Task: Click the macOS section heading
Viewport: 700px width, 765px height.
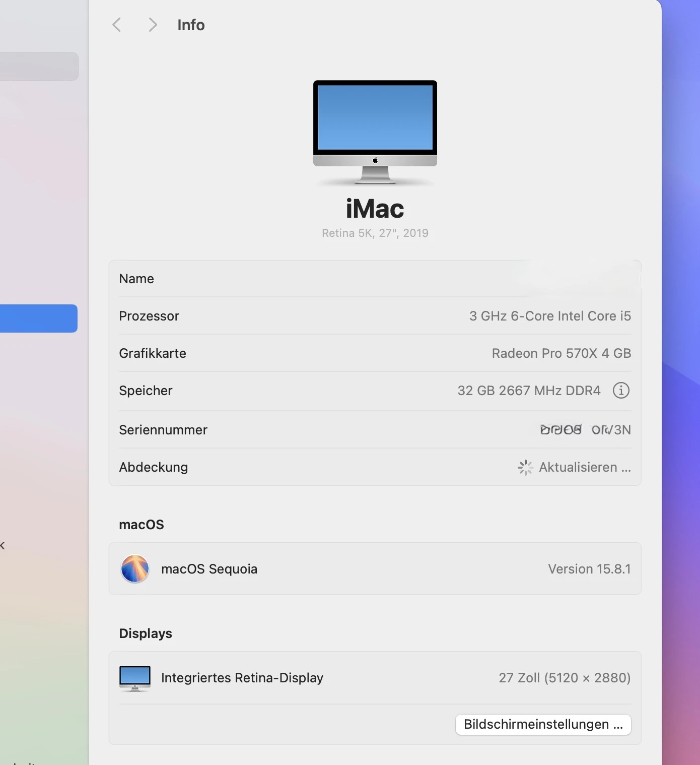Action: (142, 525)
